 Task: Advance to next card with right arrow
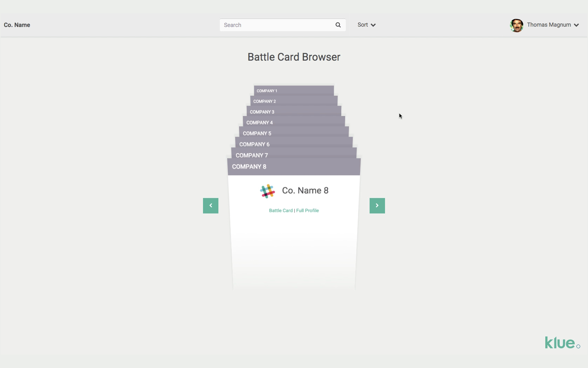(377, 206)
